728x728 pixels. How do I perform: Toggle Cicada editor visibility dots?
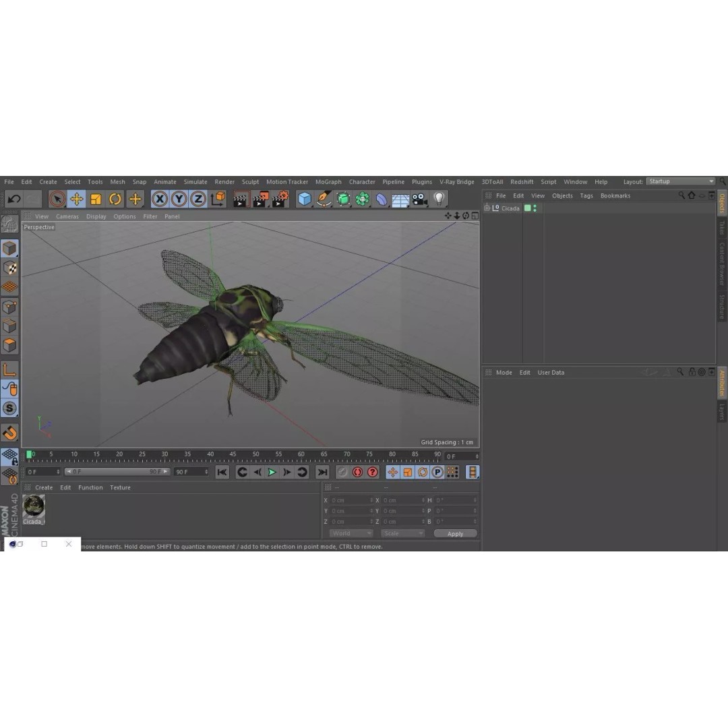click(x=535, y=208)
